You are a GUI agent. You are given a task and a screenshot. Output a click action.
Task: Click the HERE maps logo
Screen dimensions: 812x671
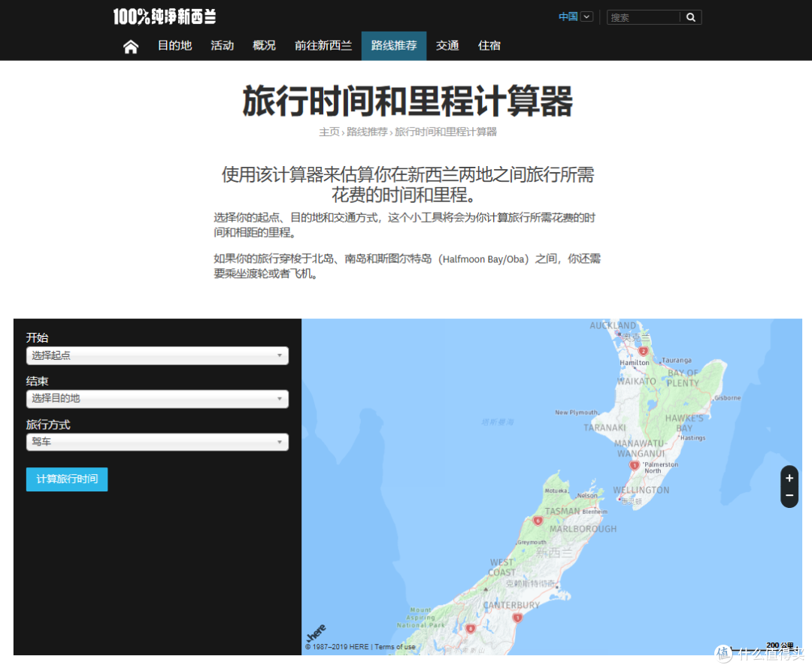click(x=316, y=632)
